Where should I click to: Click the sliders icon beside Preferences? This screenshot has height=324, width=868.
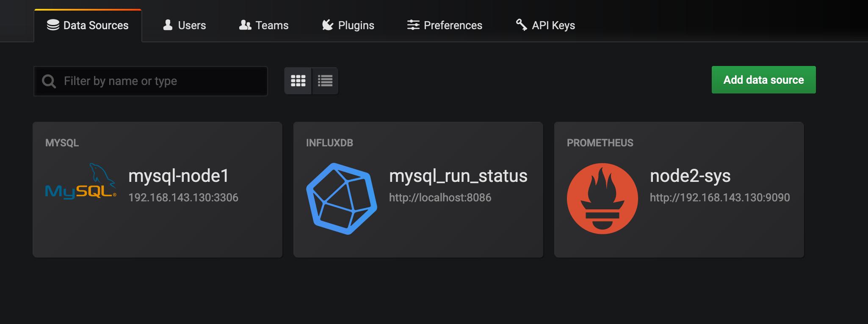point(413,25)
